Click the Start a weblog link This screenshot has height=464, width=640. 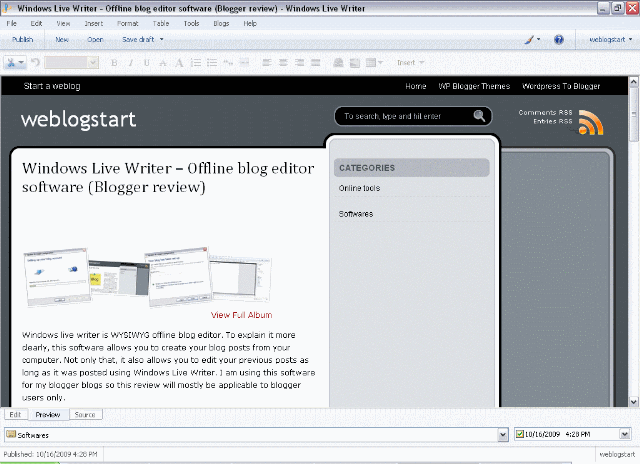coord(52,86)
